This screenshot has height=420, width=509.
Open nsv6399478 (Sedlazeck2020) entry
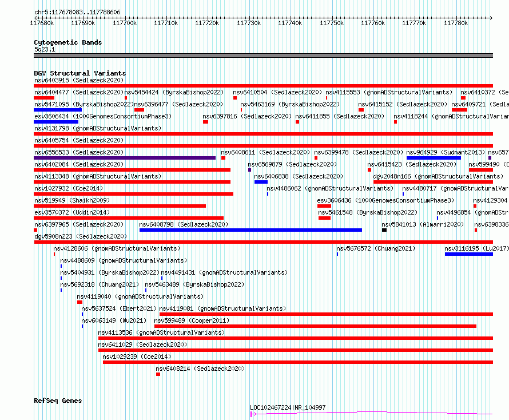click(x=359, y=152)
